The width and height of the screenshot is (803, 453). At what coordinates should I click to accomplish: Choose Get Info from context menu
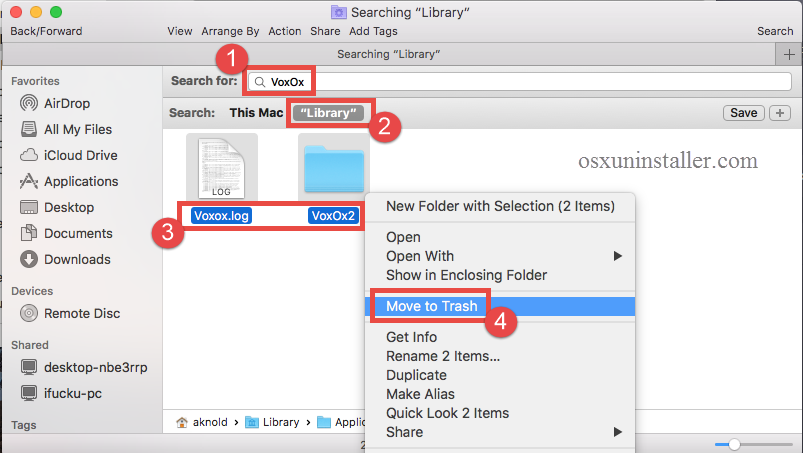(x=500, y=337)
